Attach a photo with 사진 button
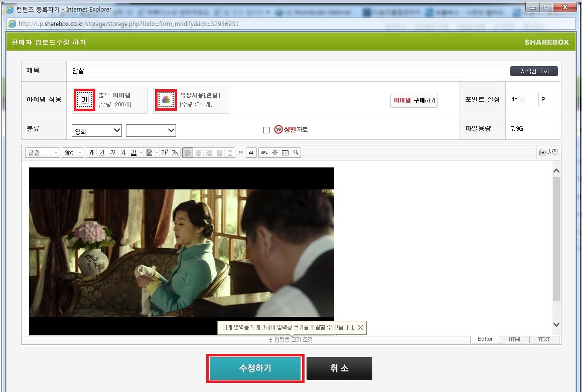The height and width of the screenshot is (392, 582). 548,152
